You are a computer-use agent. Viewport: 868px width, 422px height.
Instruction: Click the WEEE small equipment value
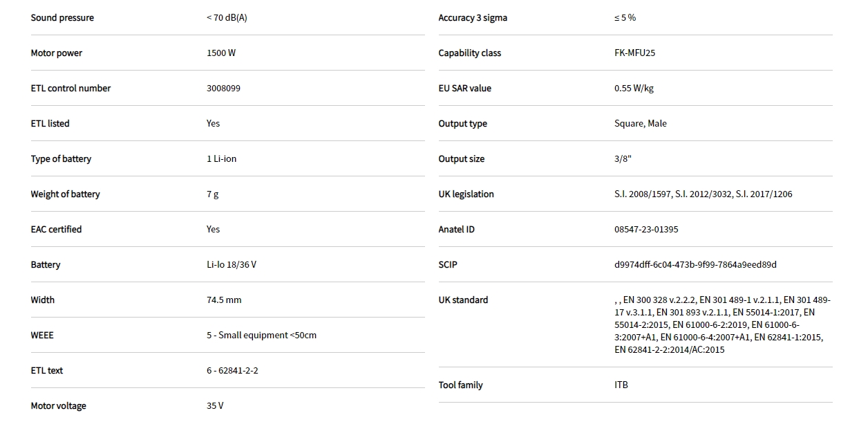[261, 336]
